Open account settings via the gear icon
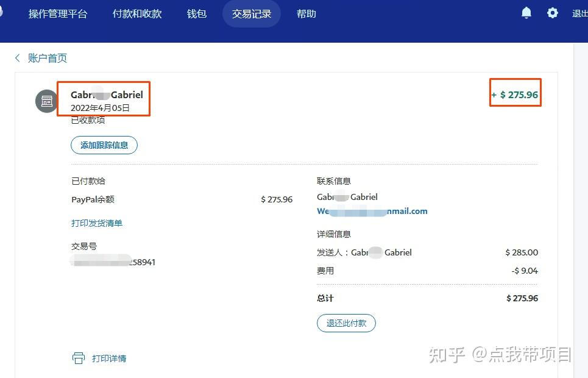 point(552,12)
